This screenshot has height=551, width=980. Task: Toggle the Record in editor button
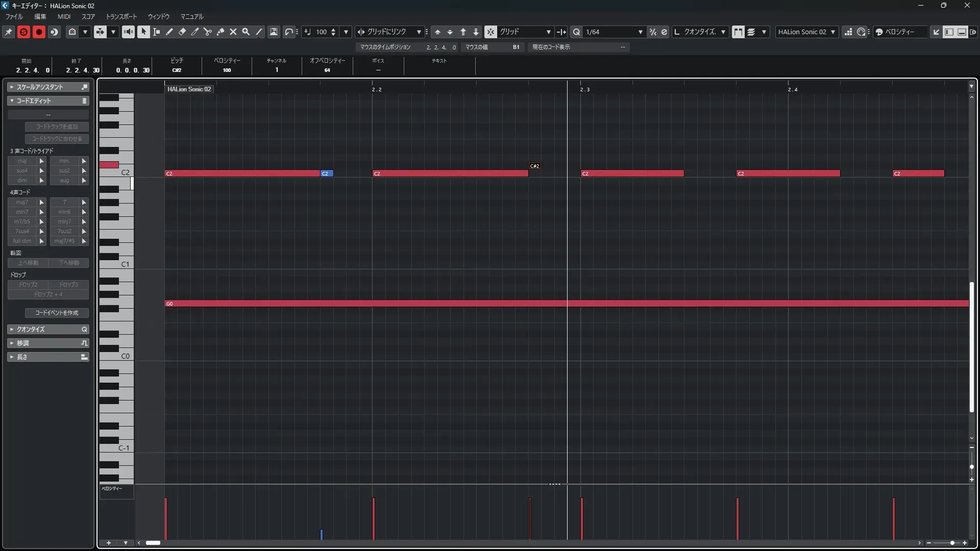(39, 32)
